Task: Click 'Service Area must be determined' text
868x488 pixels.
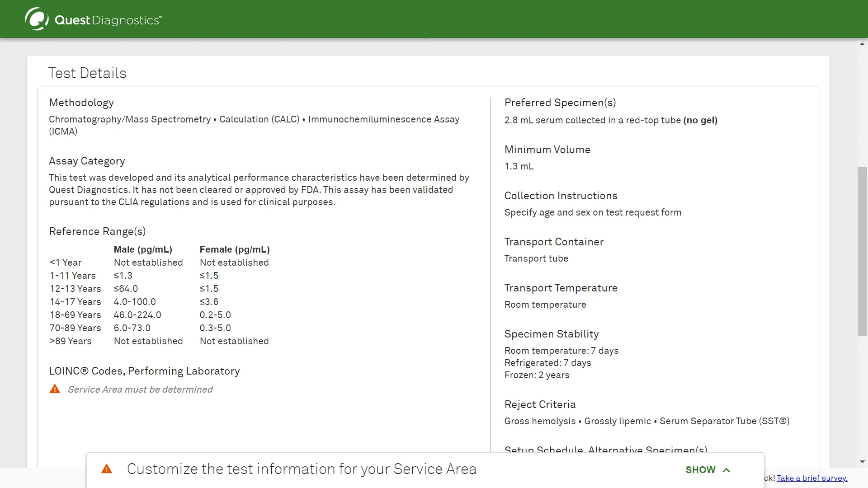Action: (140, 389)
